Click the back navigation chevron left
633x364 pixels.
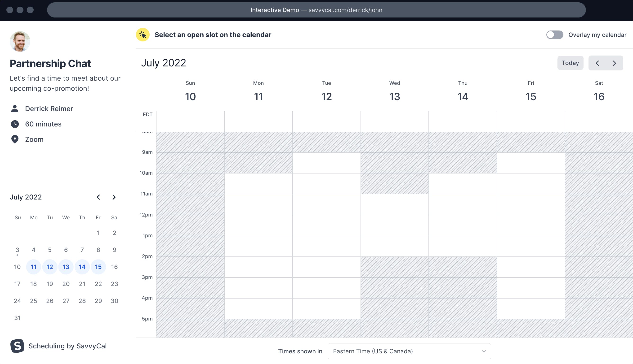598,63
